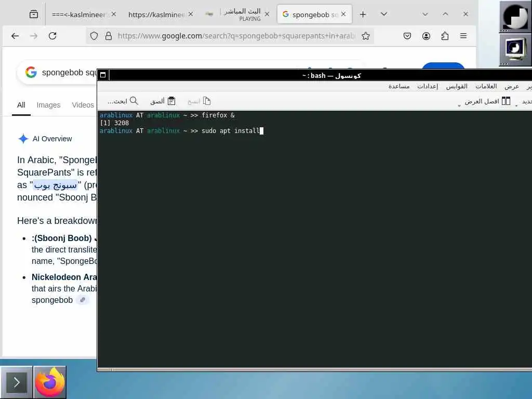The width and height of the screenshot is (532, 399).
Task: Expand the list all tabs chevron
Action: click(x=384, y=14)
